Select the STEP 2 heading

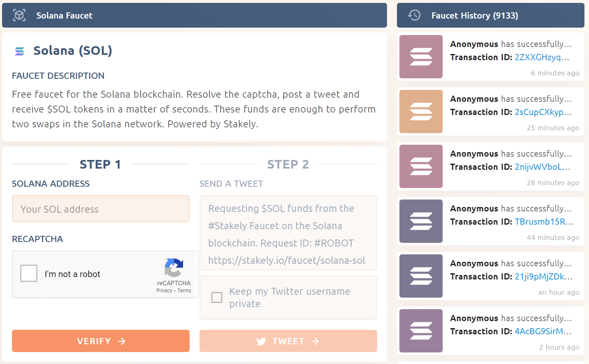pyautogui.click(x=288, y=164)
